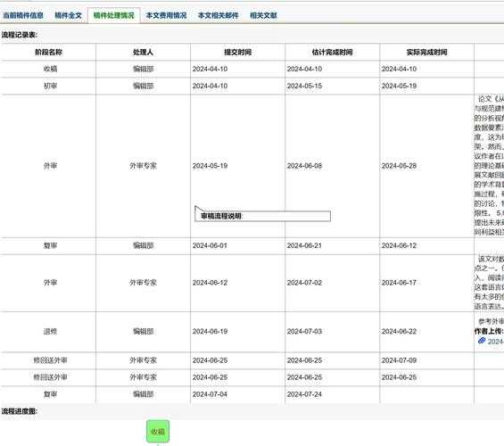Click 修回送外审 row completed 2024-06-25
This screenshot has height=446, width=504.
pyautogui.click(x=50, y=377)
